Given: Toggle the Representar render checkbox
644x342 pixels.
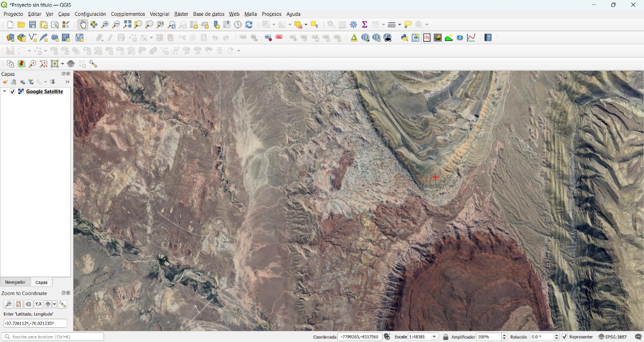Looking at the screenshot, I should tap(565, 337).
